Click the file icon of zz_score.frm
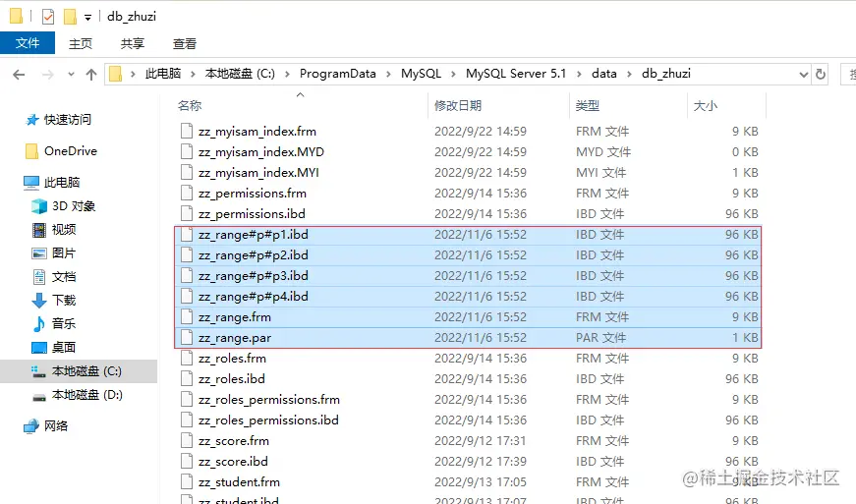 click(x=187, y=441)
